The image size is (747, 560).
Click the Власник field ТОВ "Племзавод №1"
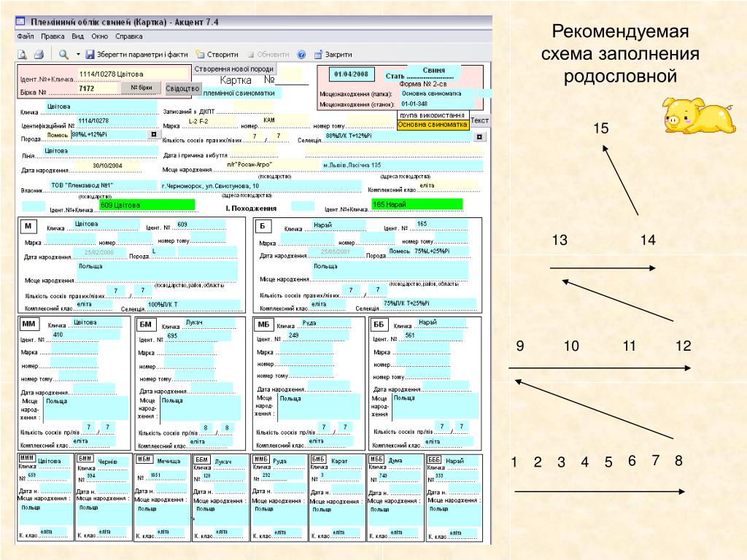point(102,185)
